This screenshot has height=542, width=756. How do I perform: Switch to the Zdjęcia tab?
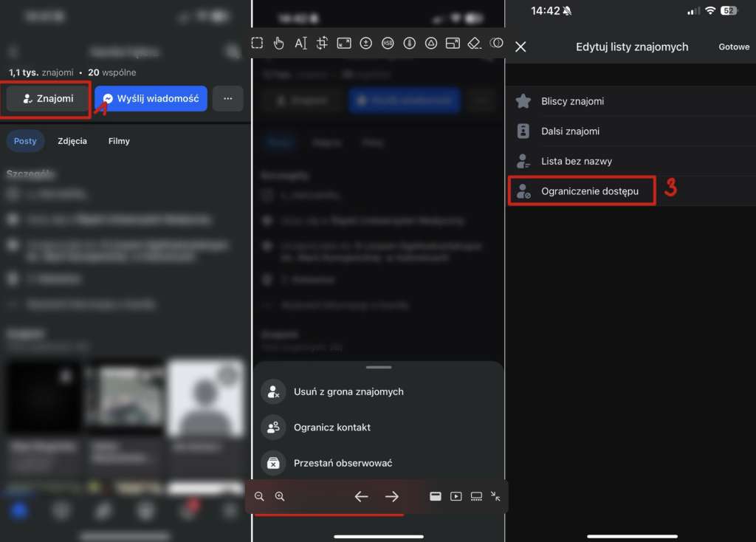click(x=72, y=141)
